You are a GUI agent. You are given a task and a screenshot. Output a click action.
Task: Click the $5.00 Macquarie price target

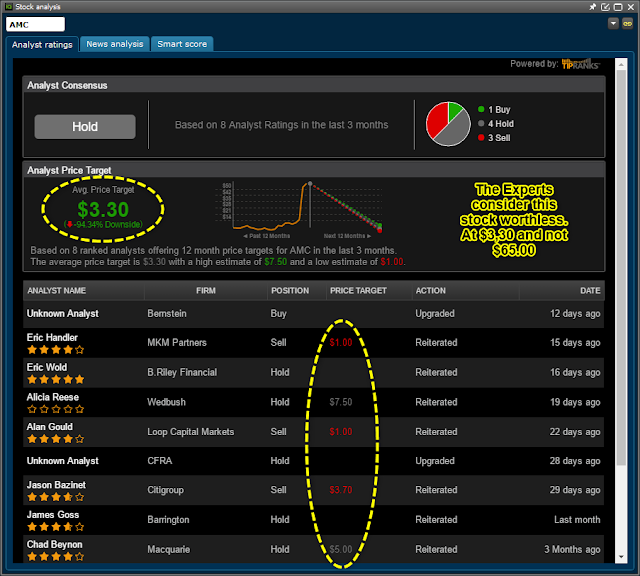click(x=341, y=549)
